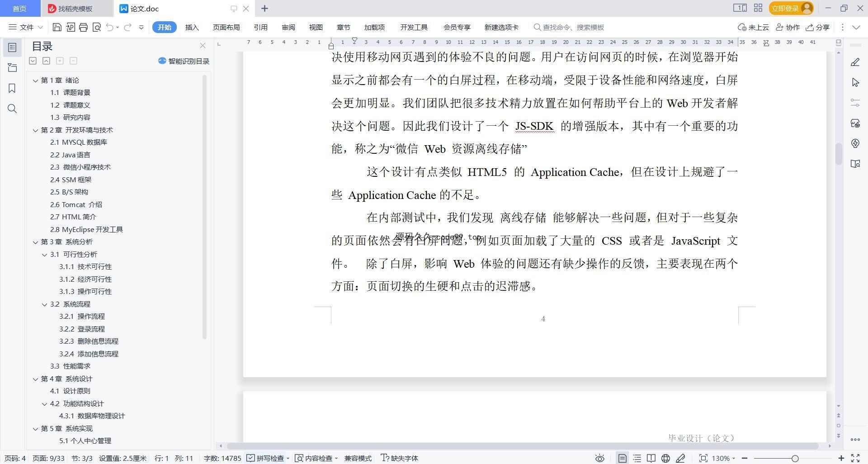Switch to reading view icon in status bar
The height and width of the screenshot is (464, 868).
pos(651,458)
